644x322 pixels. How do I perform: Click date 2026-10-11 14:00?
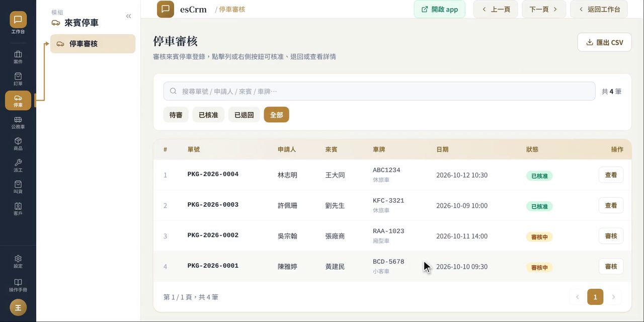[x=462, y=236]
